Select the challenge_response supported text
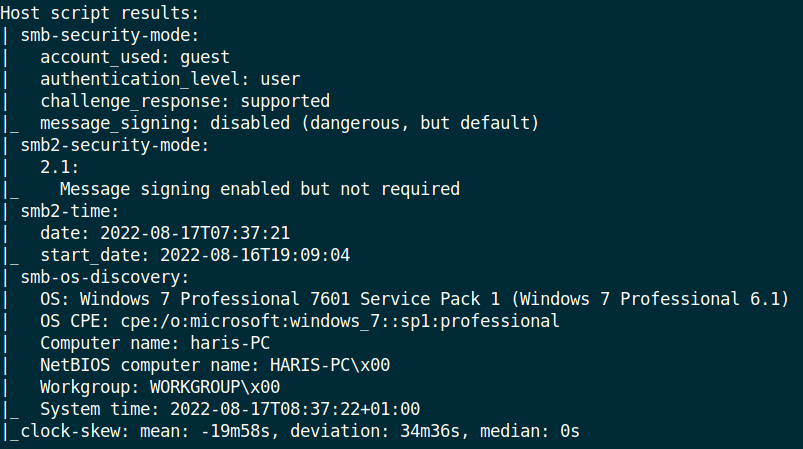Screen dimensions: 803x449 pos(185,101)
